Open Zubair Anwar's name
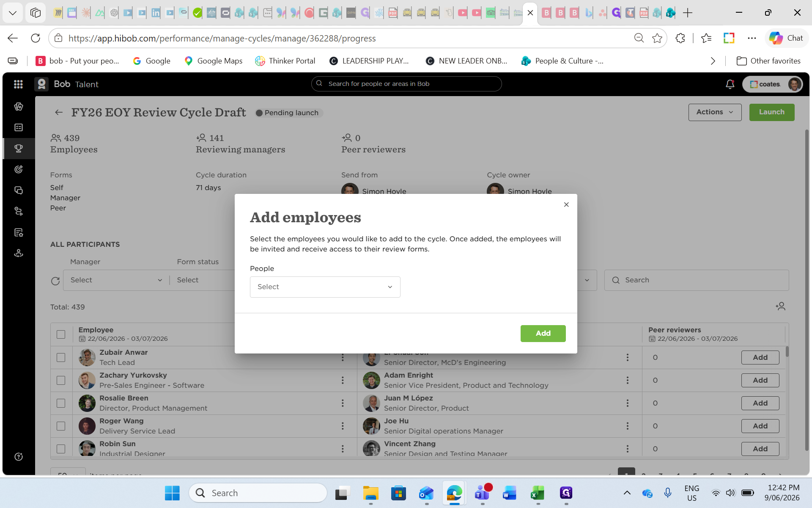This screenshot has width=812, height=508. point(123,352)
